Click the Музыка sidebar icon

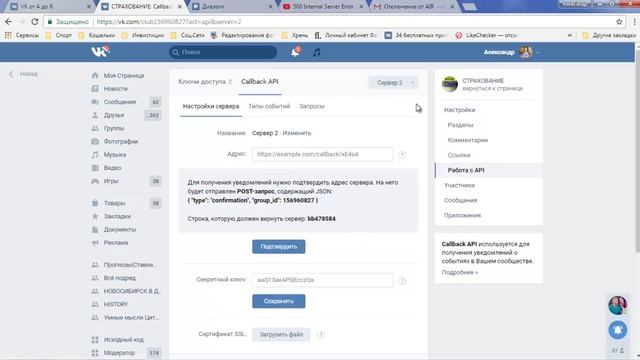tap(95, 155)
